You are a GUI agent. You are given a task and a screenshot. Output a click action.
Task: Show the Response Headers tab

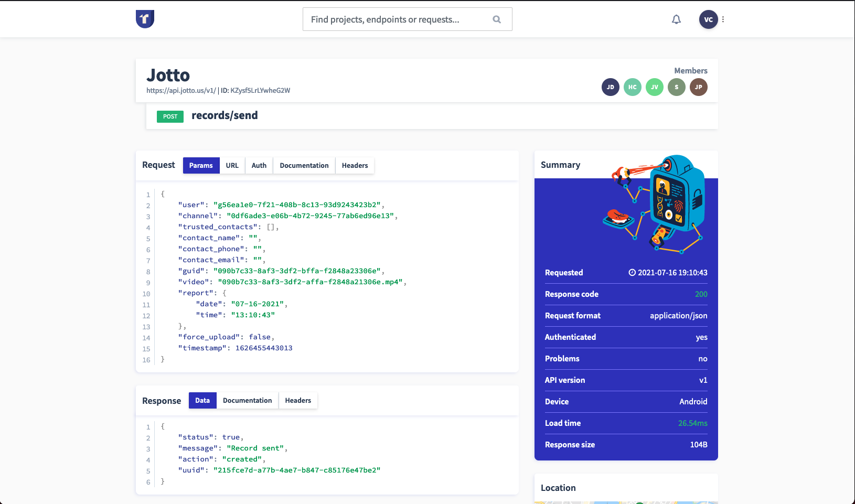298,400
